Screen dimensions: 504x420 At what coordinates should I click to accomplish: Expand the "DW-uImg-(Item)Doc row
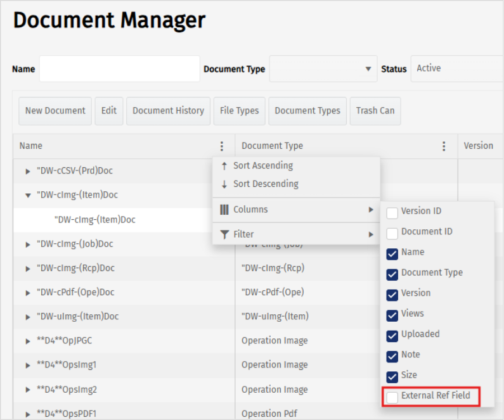click(28, 317)
